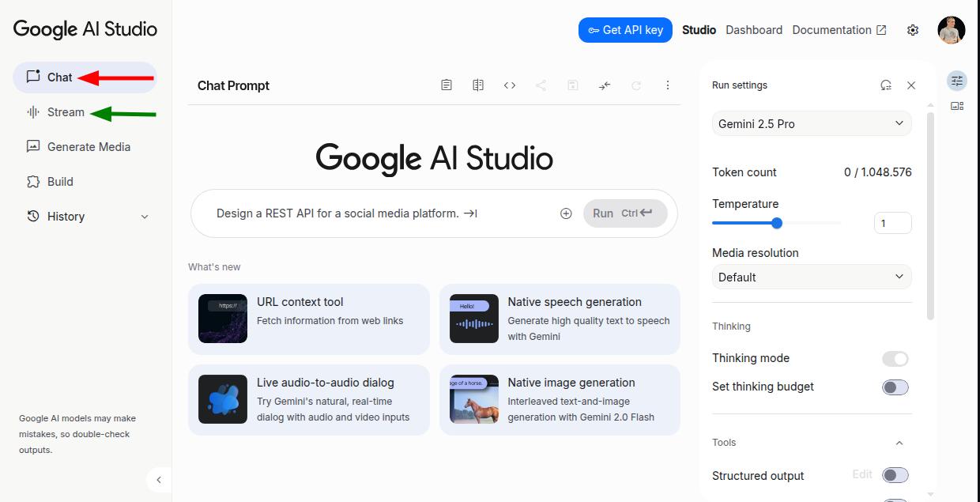Click the Chat Prompt title

[233, 85]
